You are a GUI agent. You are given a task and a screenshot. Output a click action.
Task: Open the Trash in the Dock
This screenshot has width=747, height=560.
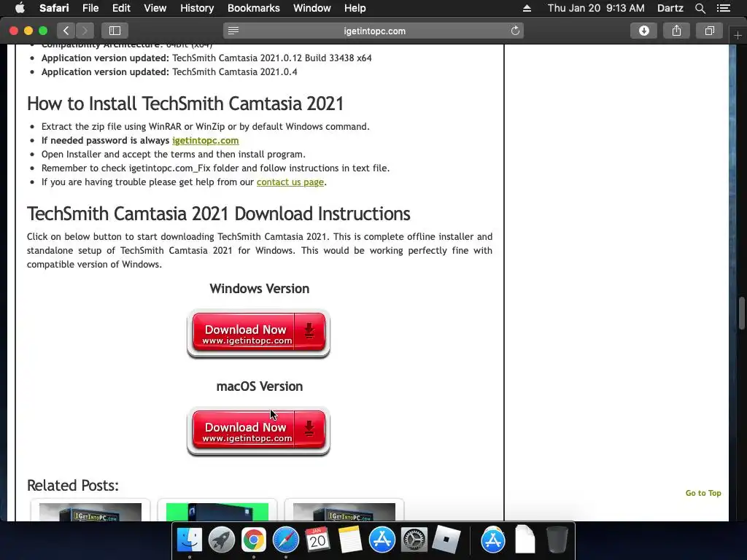[x=557, y=540]
